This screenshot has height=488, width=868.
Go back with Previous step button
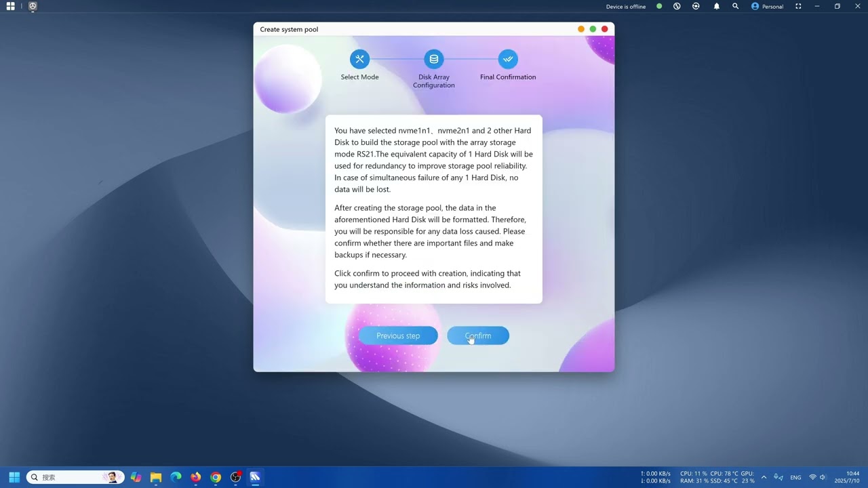tap(398, 335)
